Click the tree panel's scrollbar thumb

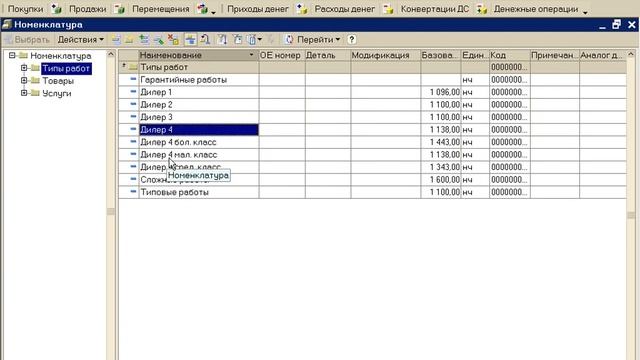[111, 211]
